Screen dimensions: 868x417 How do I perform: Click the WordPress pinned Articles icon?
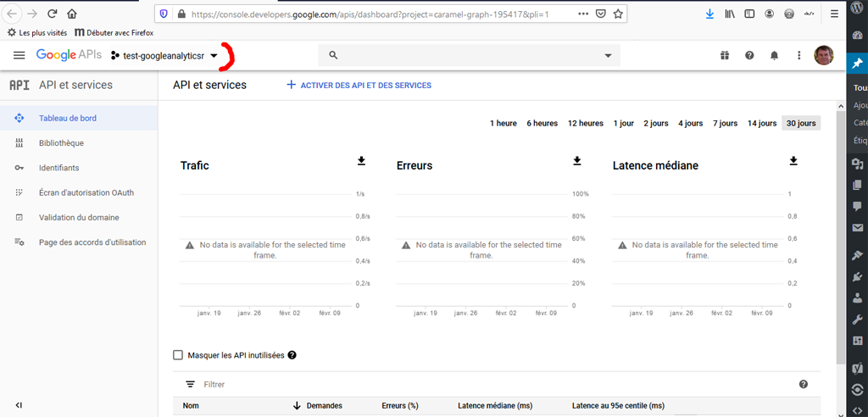click(857, 63)
